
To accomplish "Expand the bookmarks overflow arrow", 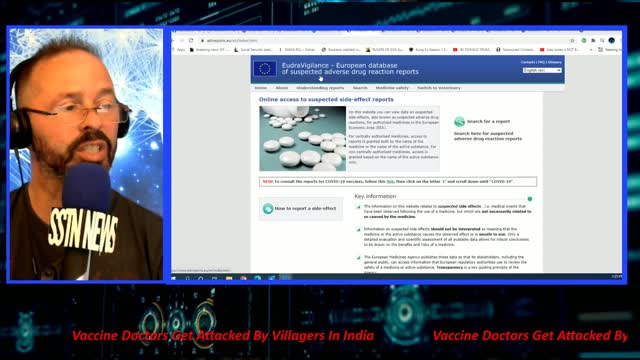I will (x=591, y=50).
